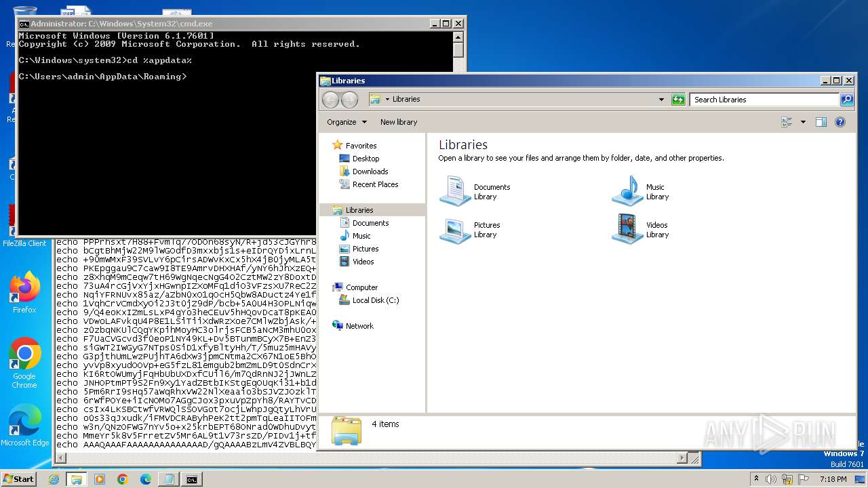This screenshot has width=868, height=488.
Task: Open the blue Help question-mark icon
Action: (x=840, y=122)
